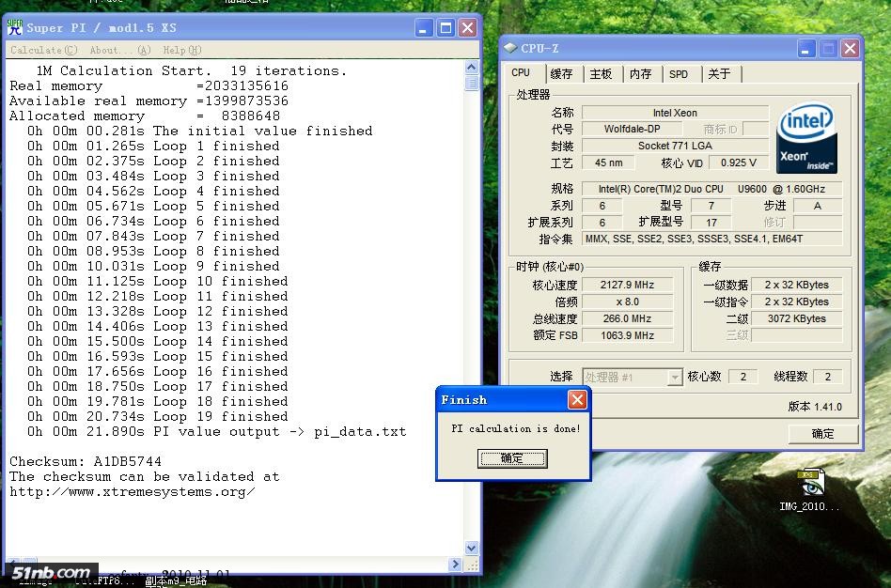Click the 一级数据 cache value 2 x 32 KBytes
The height and width of the screenshot is (588, 891).
(x=797, y=285)
